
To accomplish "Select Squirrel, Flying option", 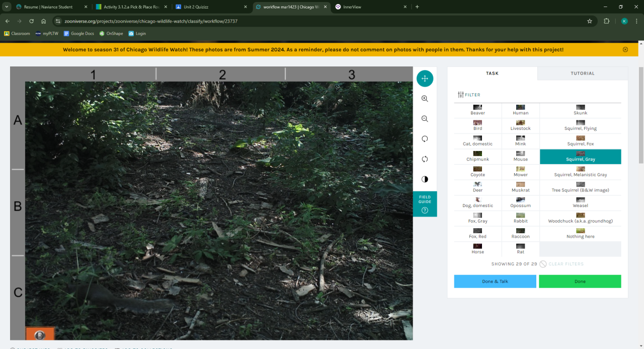I will click(580, 126).
